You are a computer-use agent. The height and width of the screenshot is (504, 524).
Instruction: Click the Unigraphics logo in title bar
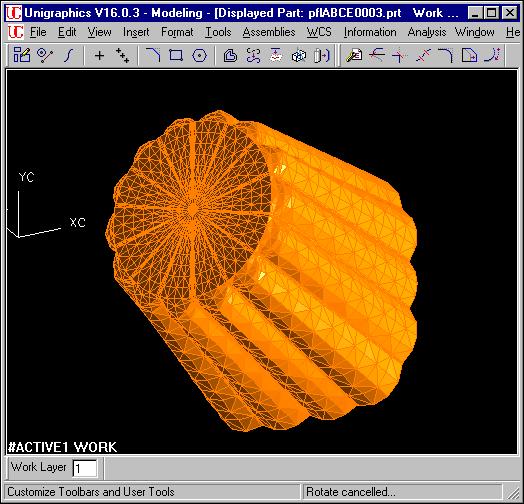(14, 13)
